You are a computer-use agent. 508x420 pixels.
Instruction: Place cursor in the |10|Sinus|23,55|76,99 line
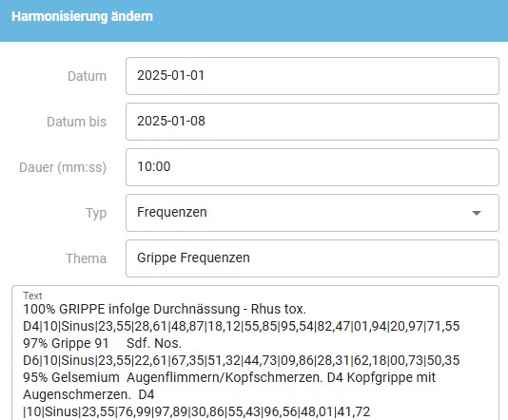pyautogui.click(x=197, y=411)
